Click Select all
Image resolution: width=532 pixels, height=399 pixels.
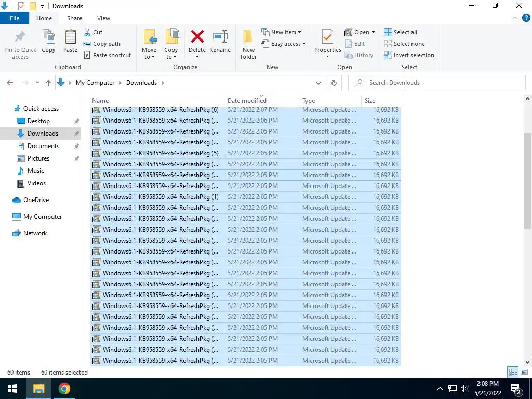(x=401, y=32)
